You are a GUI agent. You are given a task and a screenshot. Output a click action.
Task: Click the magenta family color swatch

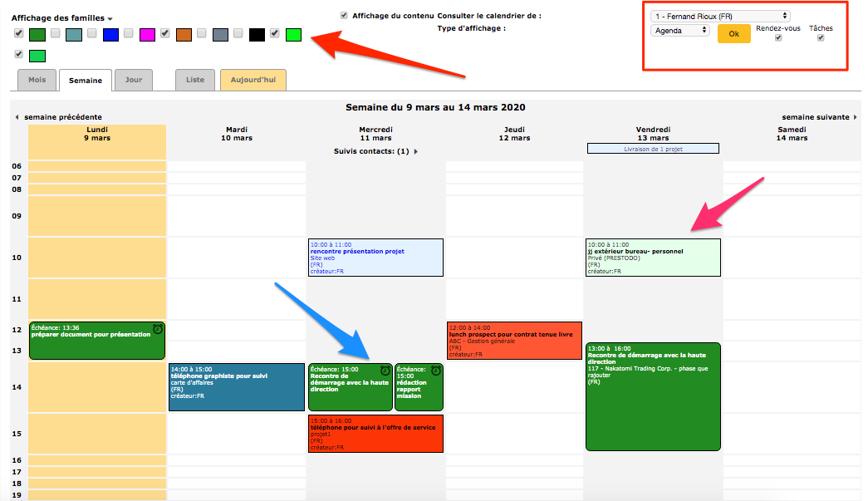click(x=147, y=35)
